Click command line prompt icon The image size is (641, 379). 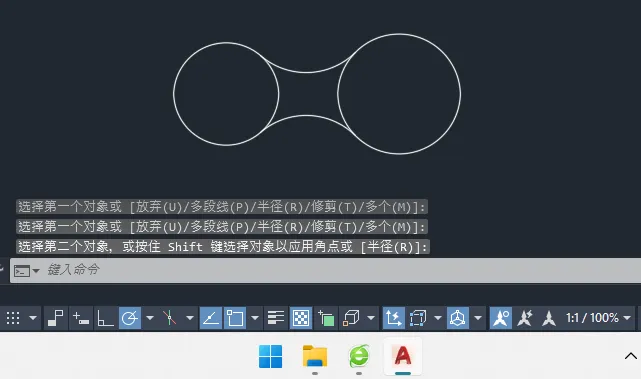21,271
